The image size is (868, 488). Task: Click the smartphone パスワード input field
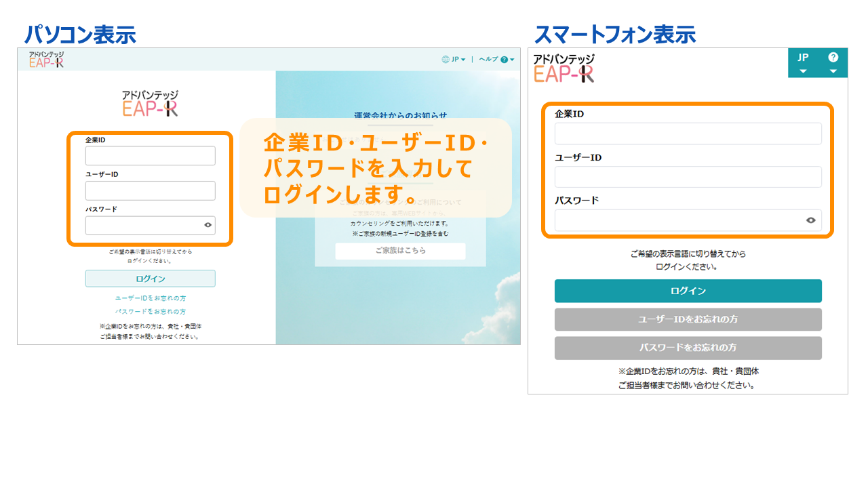pyautogui.click(x=688, y=220)
